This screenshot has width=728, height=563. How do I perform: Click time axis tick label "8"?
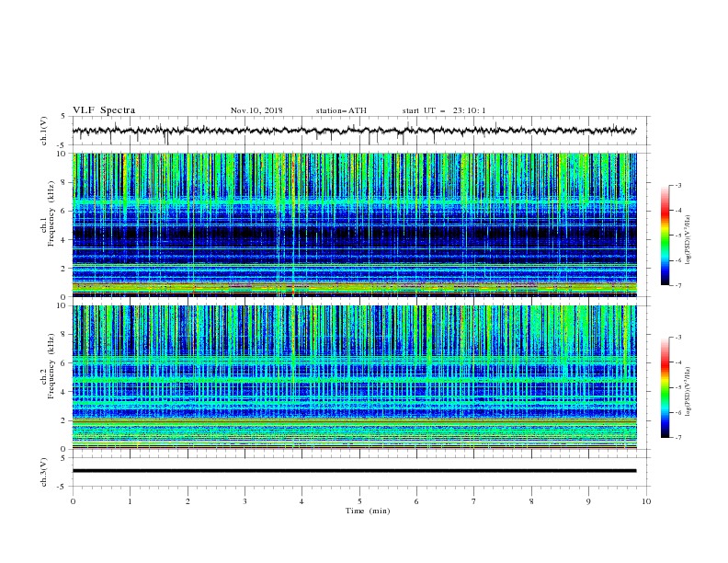click(531, 501)
